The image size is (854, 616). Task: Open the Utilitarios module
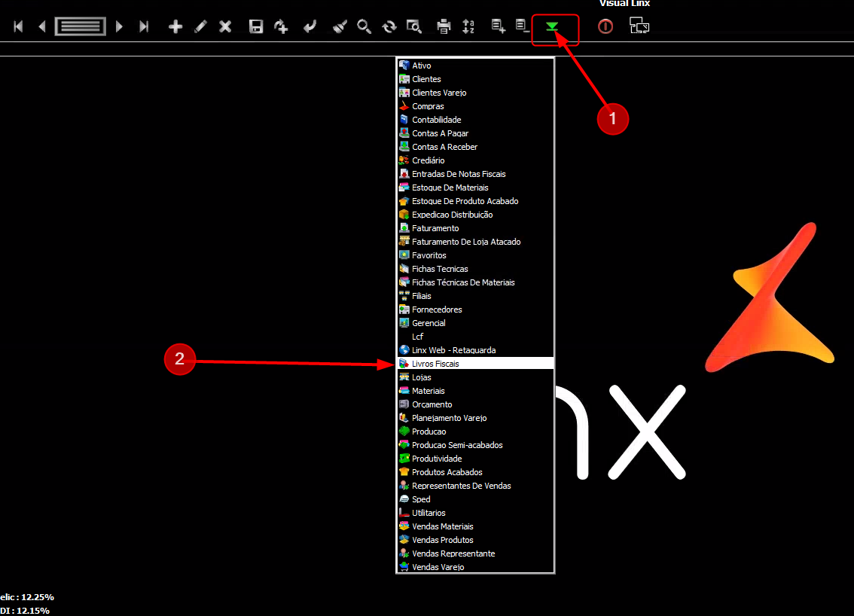475,513
